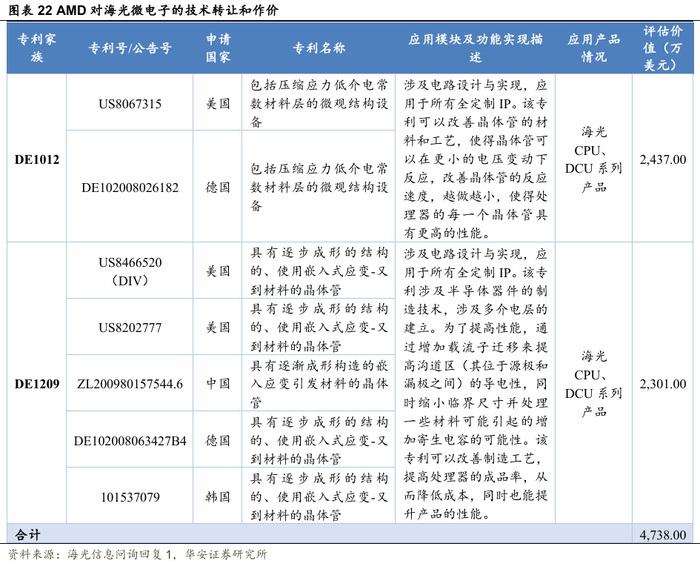Click '中国' country cell

(x=218, y=384)
